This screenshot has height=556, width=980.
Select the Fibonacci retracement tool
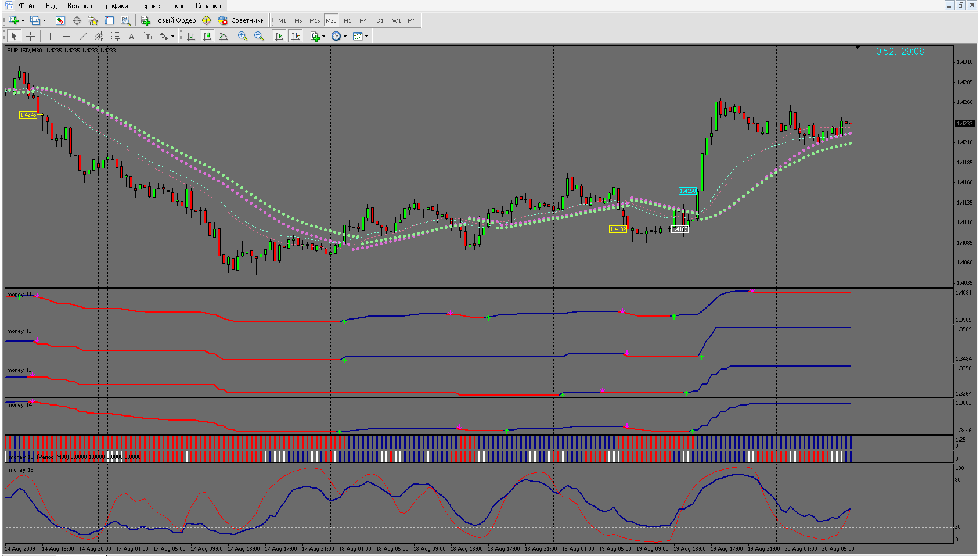(116, 36)
